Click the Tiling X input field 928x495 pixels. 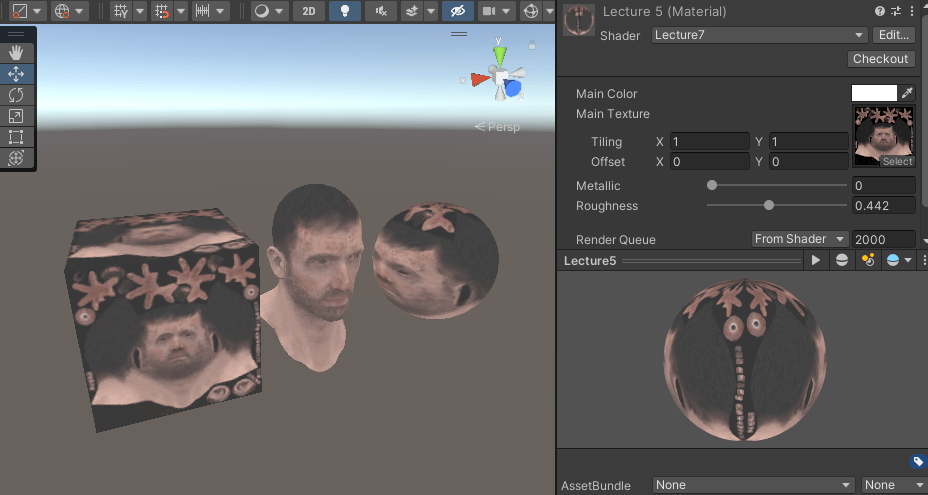click(710, 142)
